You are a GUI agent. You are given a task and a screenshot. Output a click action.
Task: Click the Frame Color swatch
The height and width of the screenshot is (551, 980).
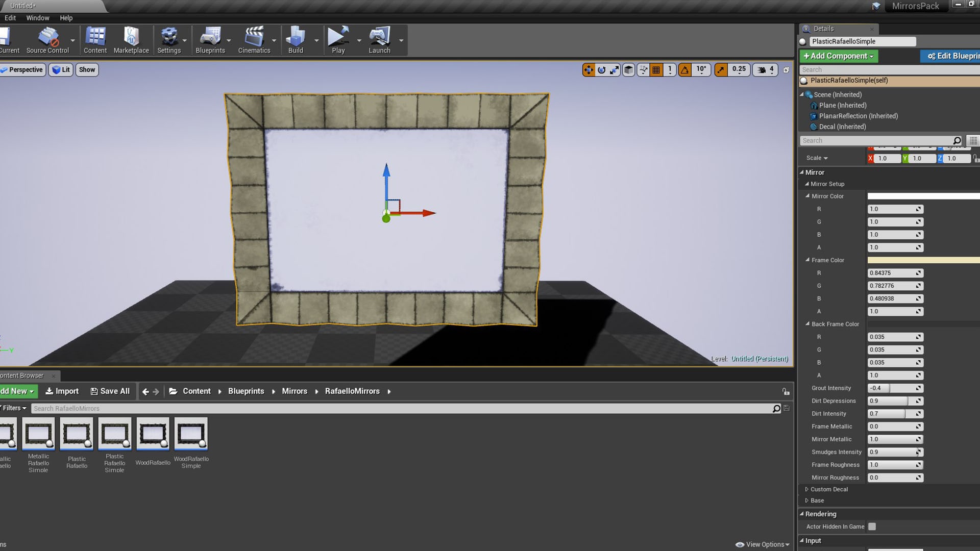coord(923,260)
